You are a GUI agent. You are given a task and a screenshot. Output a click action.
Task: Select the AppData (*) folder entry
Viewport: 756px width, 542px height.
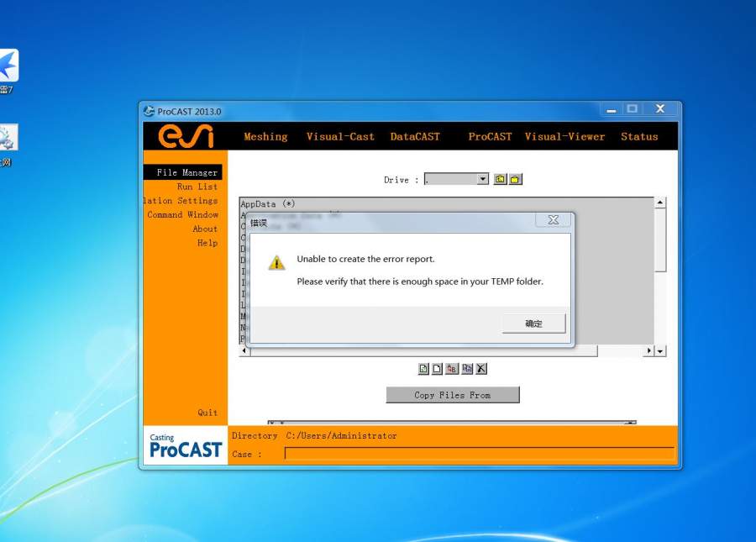[268, 204]
